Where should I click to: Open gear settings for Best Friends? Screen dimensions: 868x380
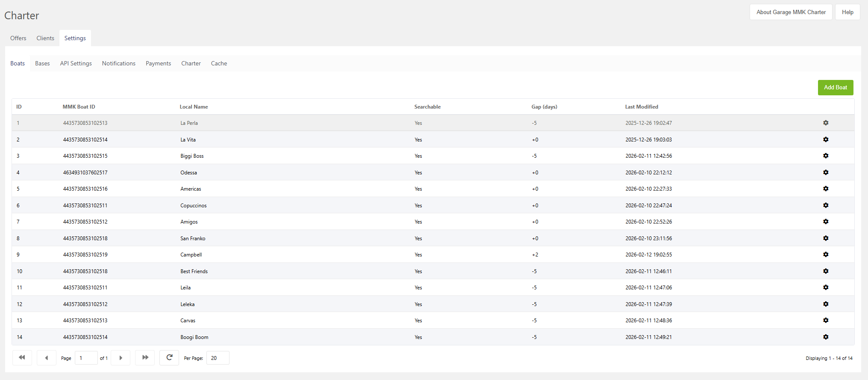[826, 271]
